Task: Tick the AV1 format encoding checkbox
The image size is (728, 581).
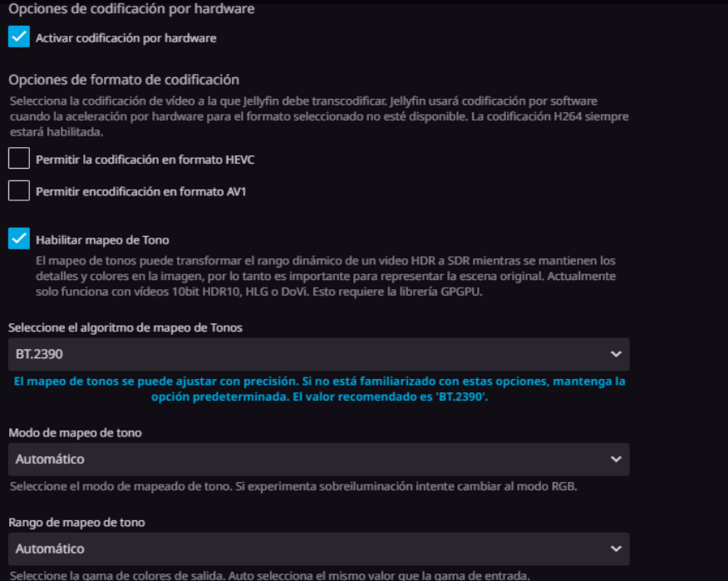Action: 19,190
